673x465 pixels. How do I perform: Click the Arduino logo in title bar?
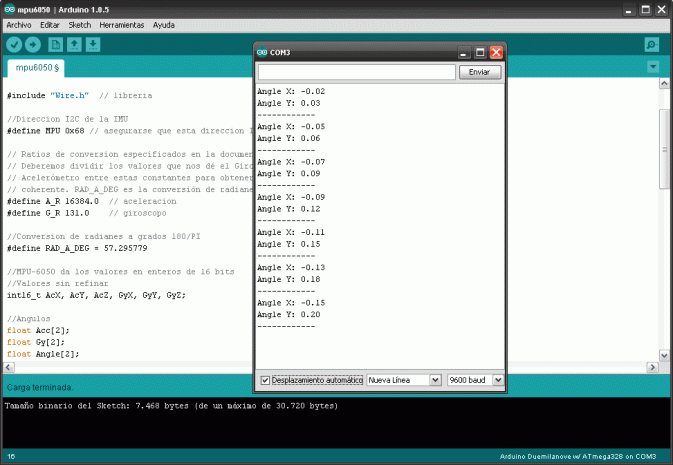(x=9, y=8)
